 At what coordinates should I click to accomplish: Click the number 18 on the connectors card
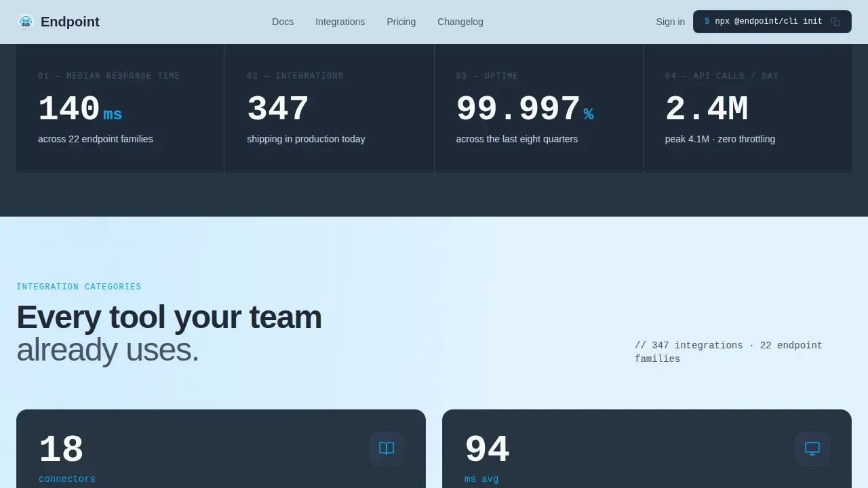pos(61,450)
